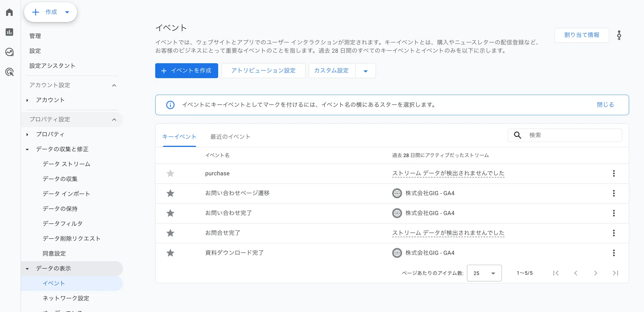Open the Home icon in left rail
644x312 pixels.
coord(9,12)
